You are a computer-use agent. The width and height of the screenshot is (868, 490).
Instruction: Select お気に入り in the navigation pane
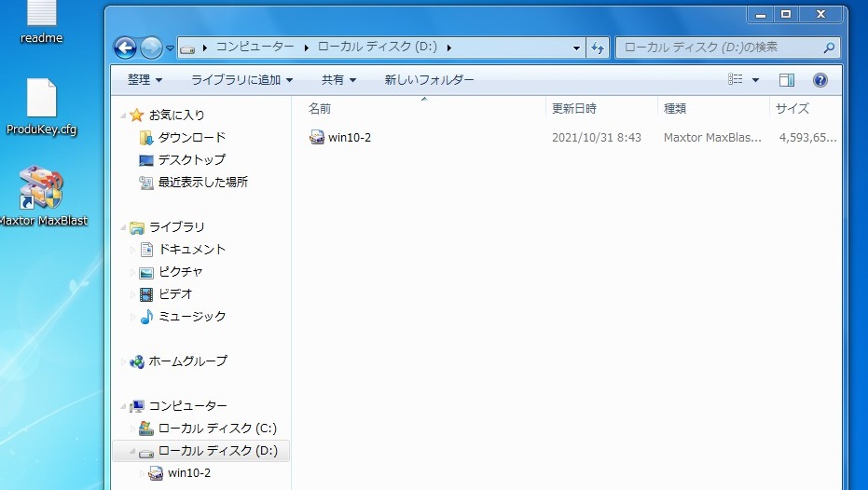click(x=176, y=115)
